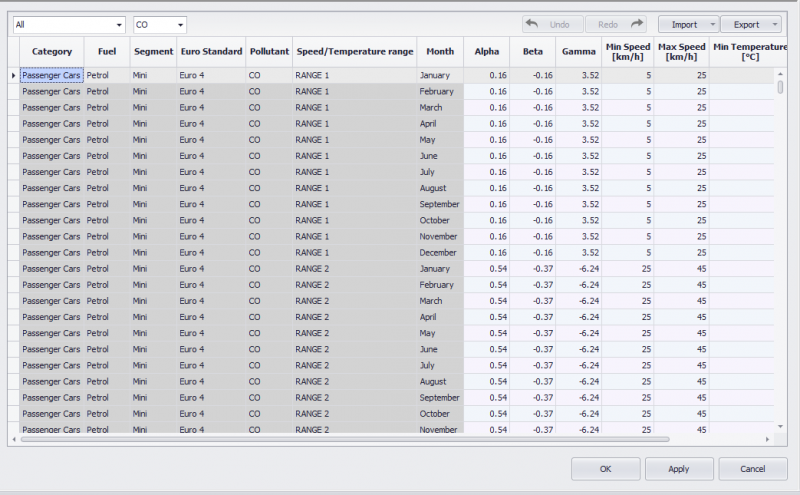Open the Export dropdown arrow

pos(775,24)
